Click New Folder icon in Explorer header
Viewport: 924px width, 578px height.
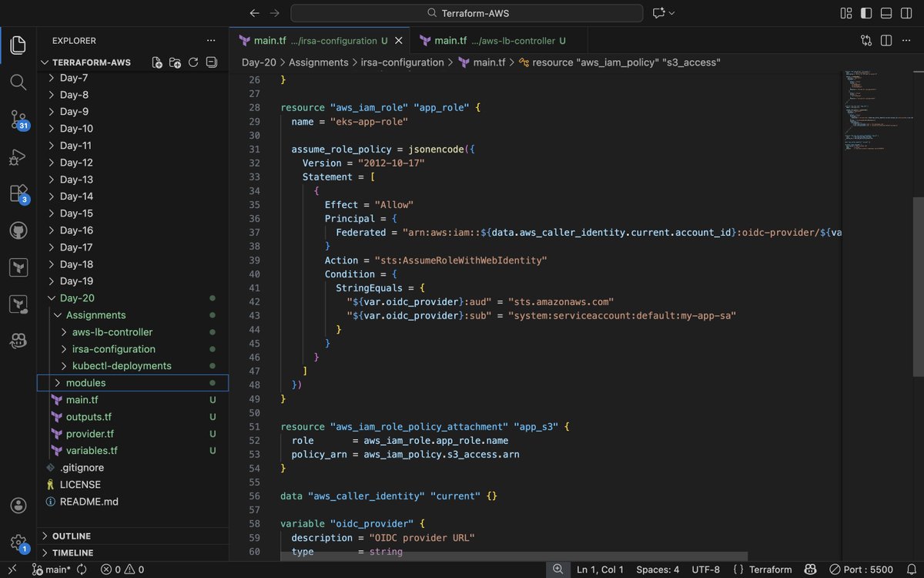pos(175,62)
